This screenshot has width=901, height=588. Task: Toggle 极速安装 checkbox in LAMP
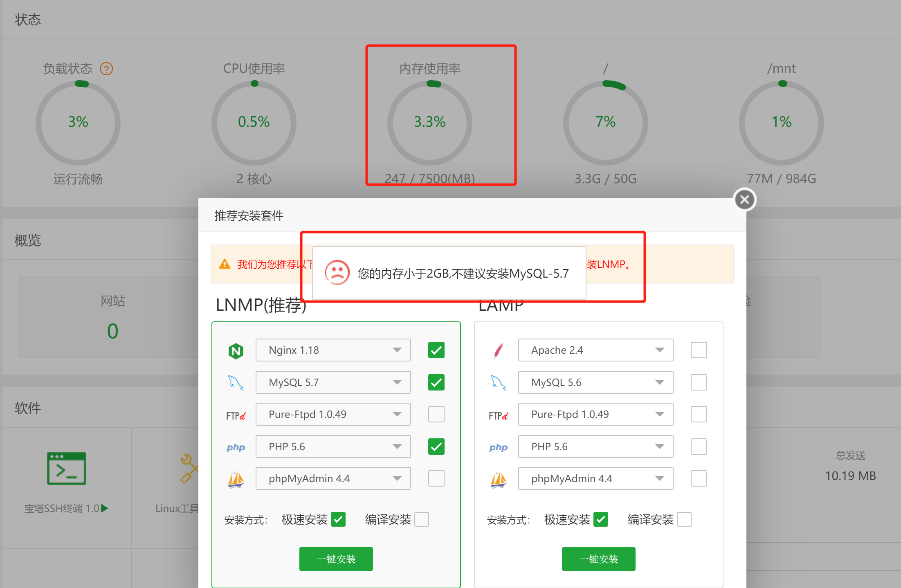click(601, 519)
